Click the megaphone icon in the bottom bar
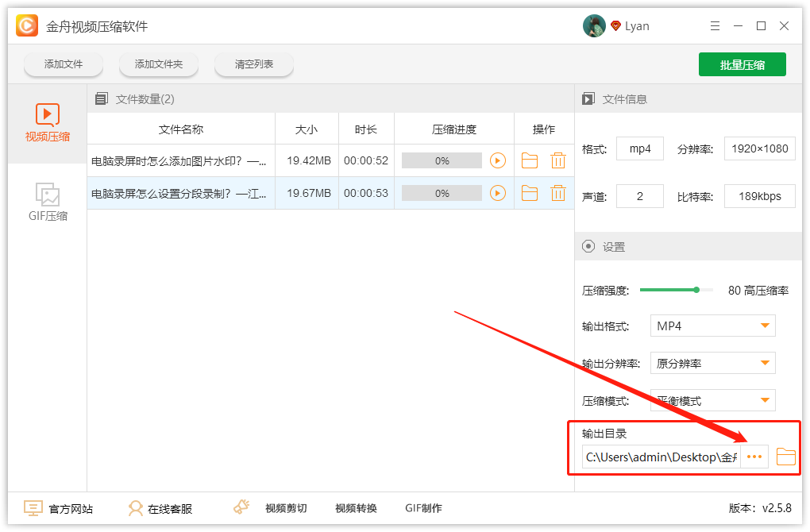810x532 pixels. coord(241,507)
